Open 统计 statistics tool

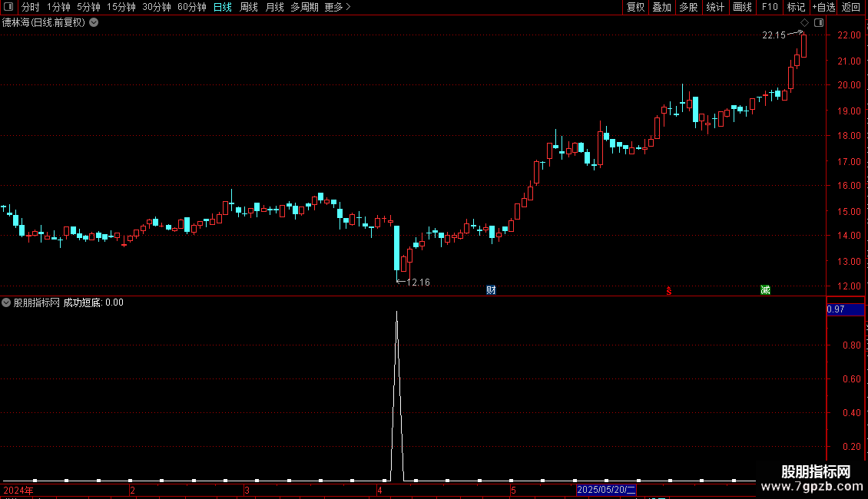click(x=715, y=7)
